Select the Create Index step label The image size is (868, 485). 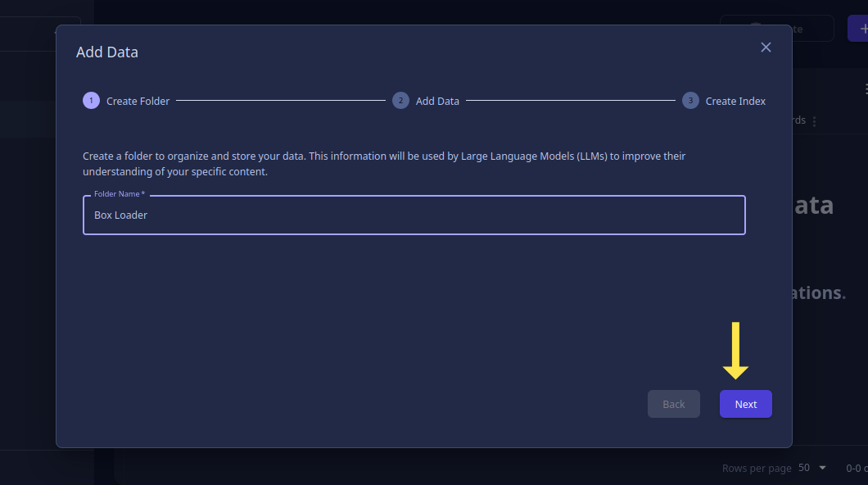click(735, 102)
